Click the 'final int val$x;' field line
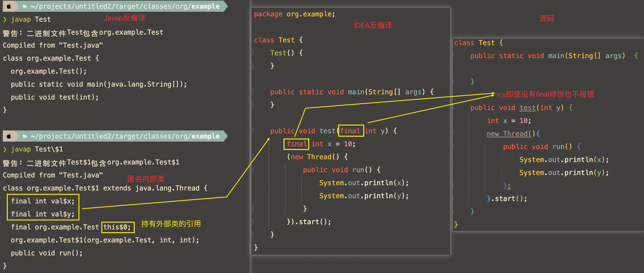The height and width of the screenshot is (273, 644). 43,201
